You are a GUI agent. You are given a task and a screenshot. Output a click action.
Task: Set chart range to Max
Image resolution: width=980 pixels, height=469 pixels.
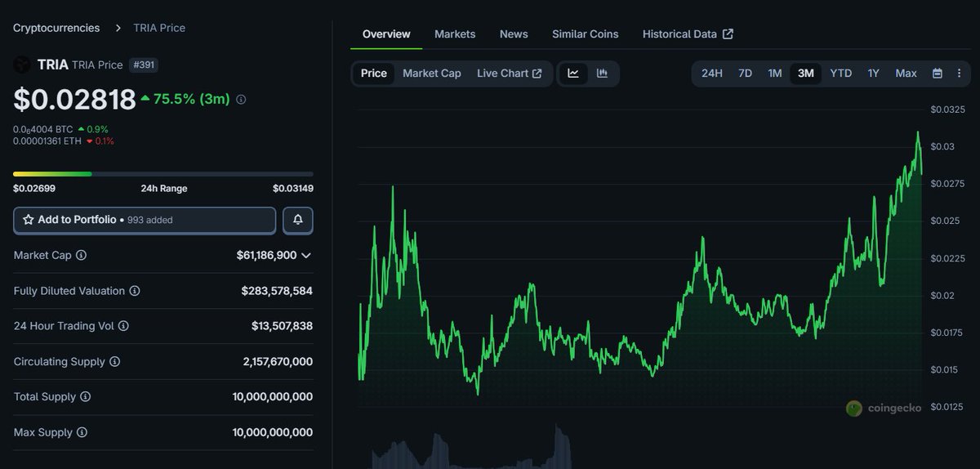tap(906, 74)
